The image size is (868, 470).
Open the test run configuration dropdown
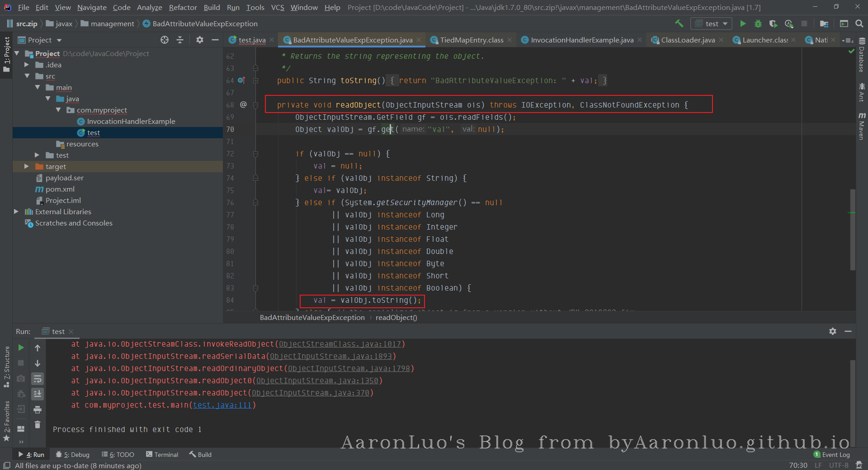click(x=712, y=23)
